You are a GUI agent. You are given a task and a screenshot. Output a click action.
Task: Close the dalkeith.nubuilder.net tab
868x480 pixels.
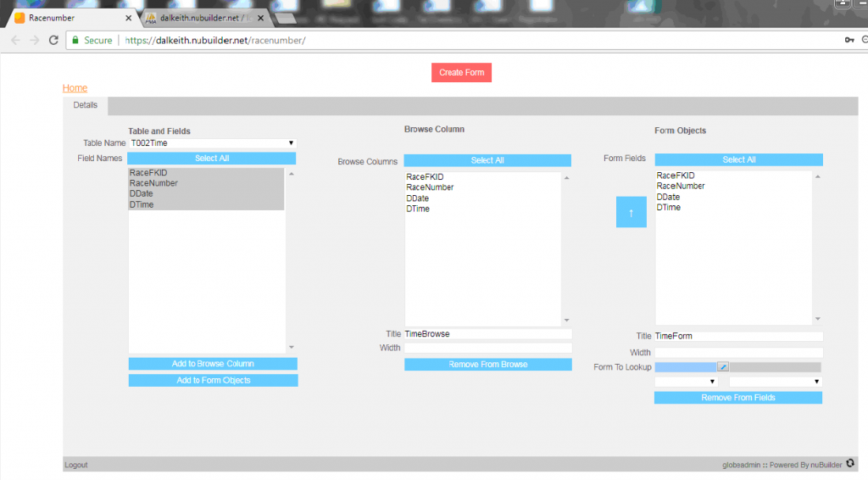261,19
